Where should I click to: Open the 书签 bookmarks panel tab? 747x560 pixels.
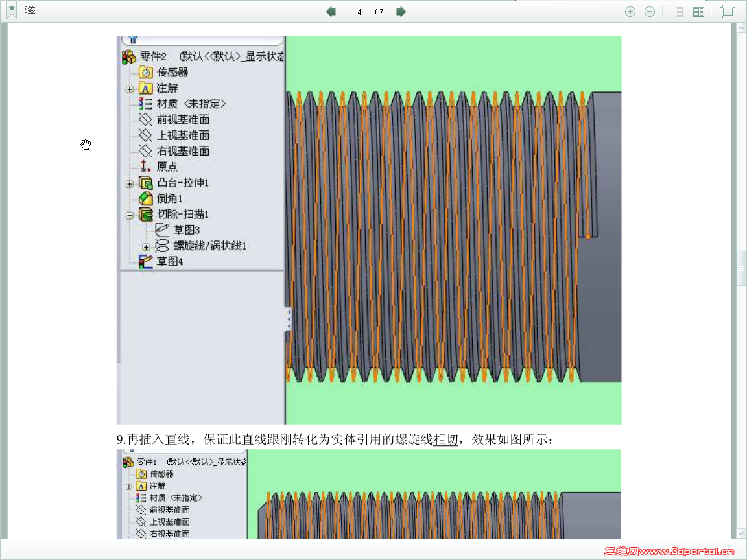pos(26,10)
